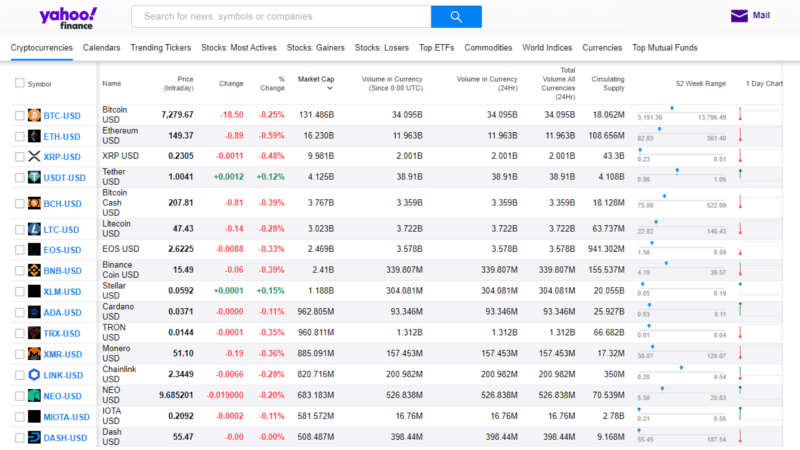This screenshot has height=450, width=800.
Task: Click the IOTA coin icon
Action: click(x=34, y=417)
